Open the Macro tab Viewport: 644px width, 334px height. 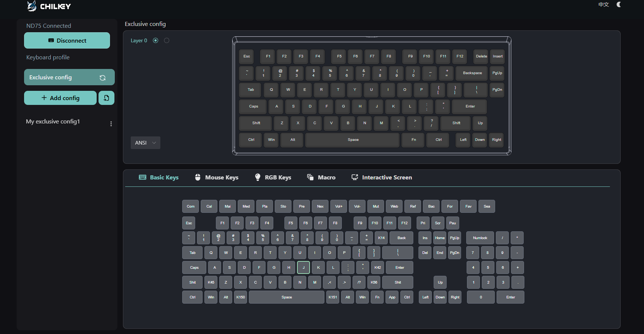click(321, 178)
